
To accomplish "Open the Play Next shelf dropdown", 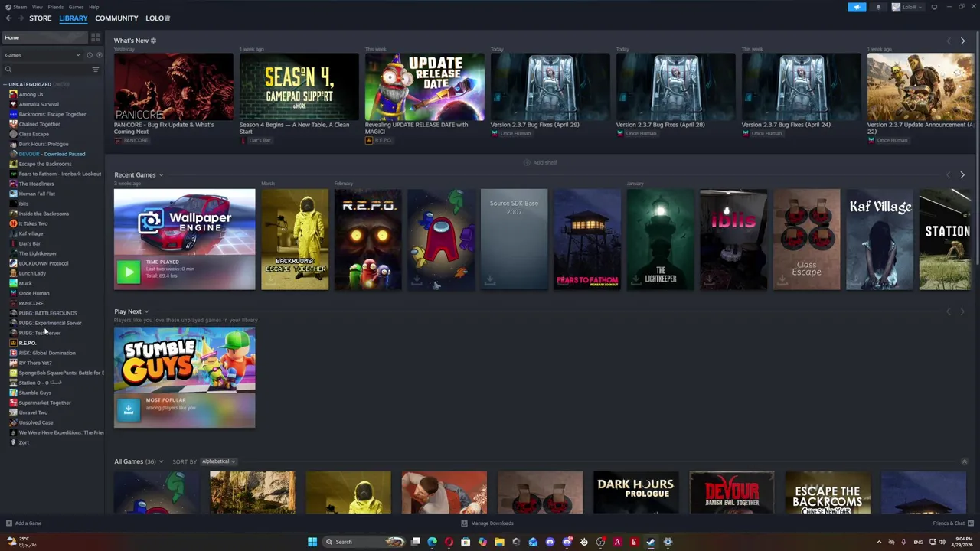I will 146,311.
